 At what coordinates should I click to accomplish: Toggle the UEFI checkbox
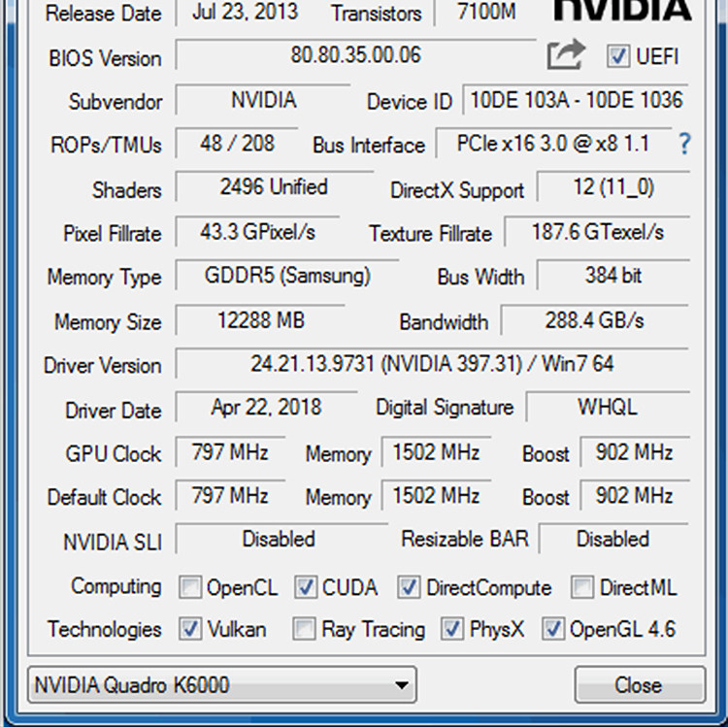tap(618, 56)
